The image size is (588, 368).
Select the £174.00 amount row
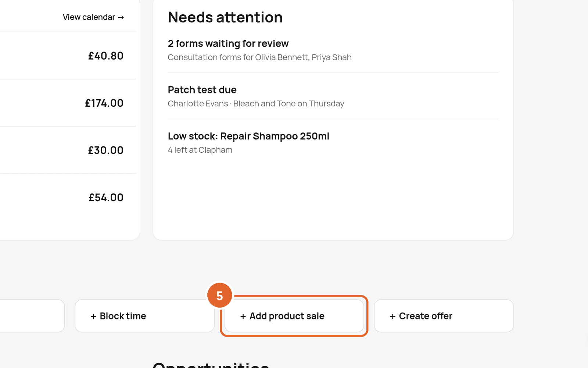(68, 103)
